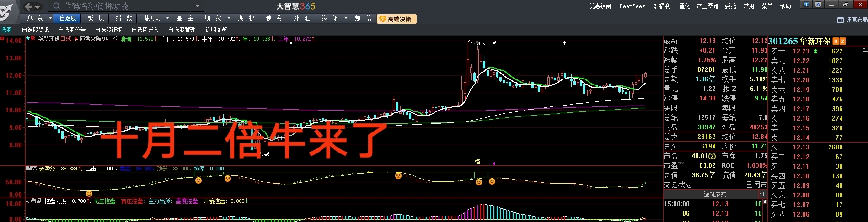This screenshot has width=868, height=222.
Task: Open the 指数 menu
Action: pyautogui.click(x=124, y=18)
